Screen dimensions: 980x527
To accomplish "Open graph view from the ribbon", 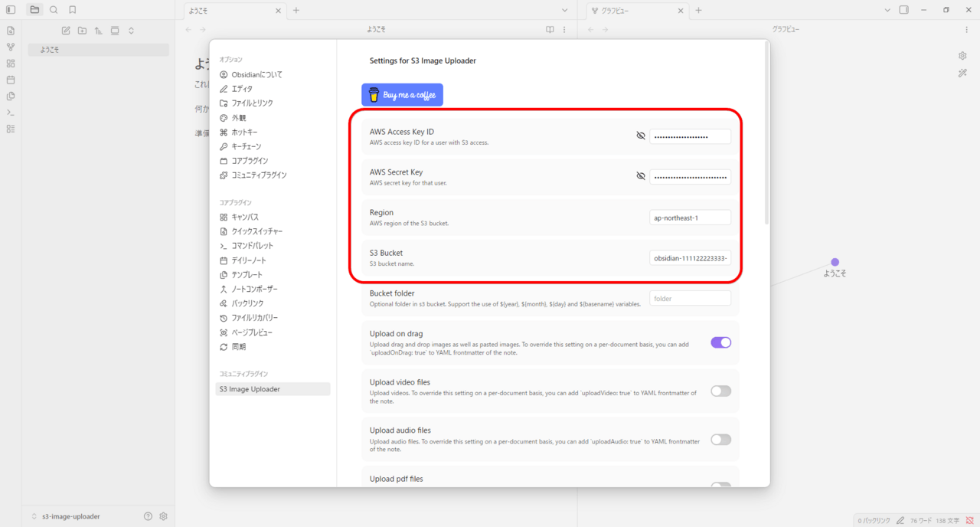I will [x=11, y=47].
